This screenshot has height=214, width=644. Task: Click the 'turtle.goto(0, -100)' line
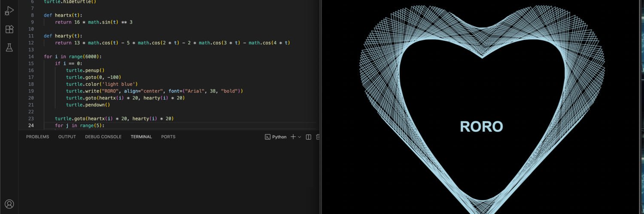94,77
